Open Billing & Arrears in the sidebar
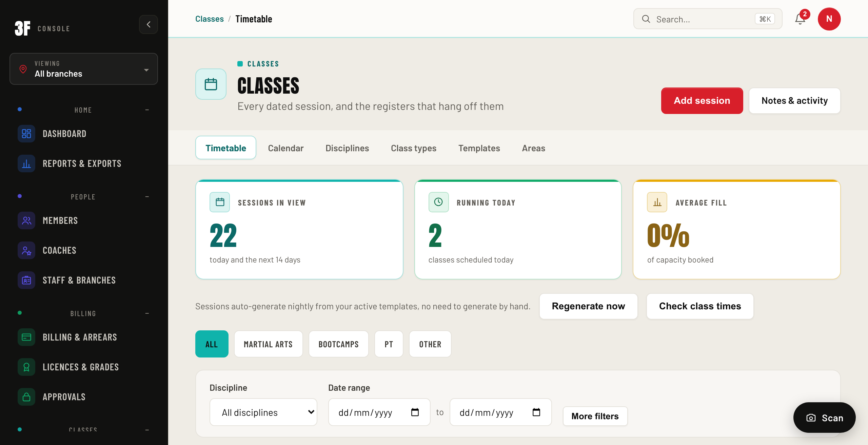Viewport: 868px width, 445px height. (84, 337)
